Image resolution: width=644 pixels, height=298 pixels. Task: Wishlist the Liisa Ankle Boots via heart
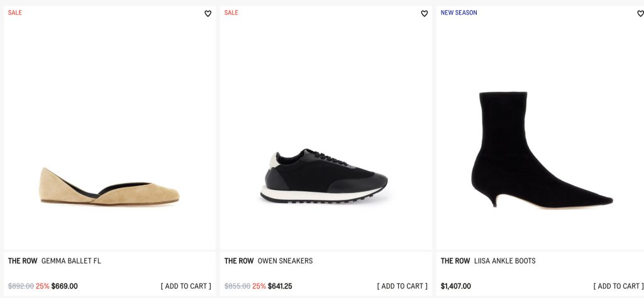tap(640, 14)
